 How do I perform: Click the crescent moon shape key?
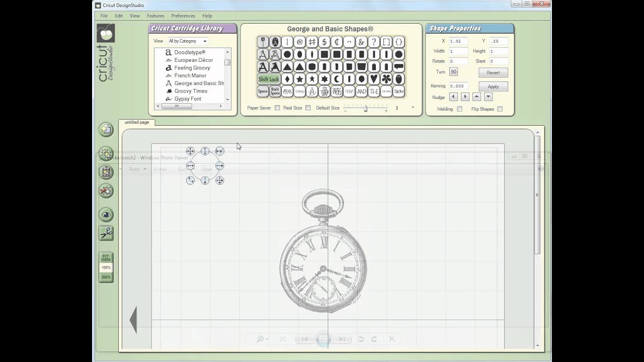tap(337, 79)
